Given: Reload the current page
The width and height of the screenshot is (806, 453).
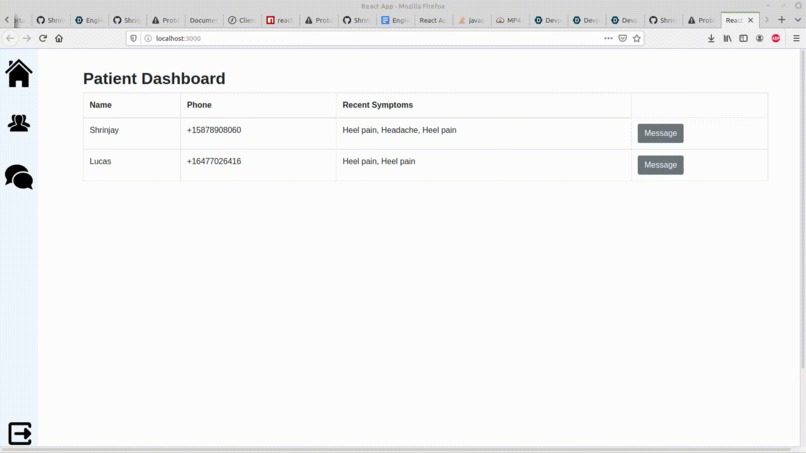Looking at the screenshot, I should [43, 38].
